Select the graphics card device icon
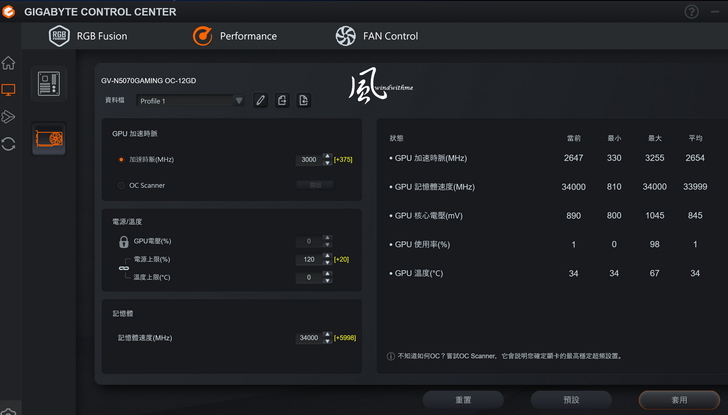Viewport: 728px width, 415px height. (48, 139)
